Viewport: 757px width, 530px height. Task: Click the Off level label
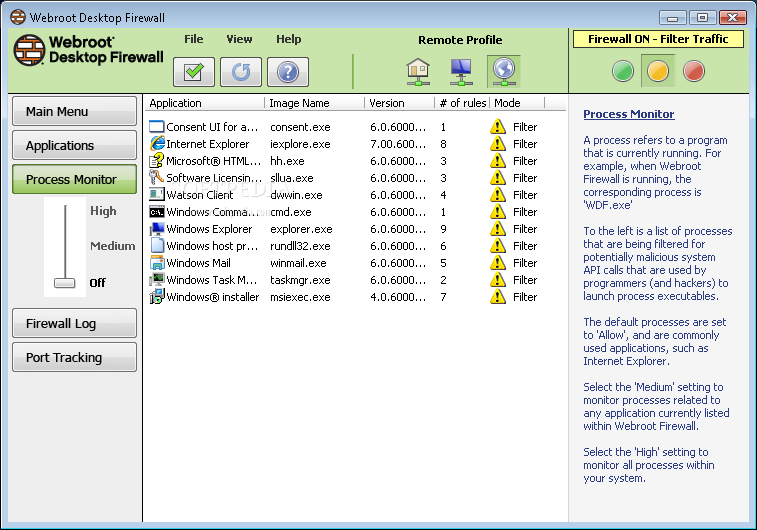[x=97, y=283]
